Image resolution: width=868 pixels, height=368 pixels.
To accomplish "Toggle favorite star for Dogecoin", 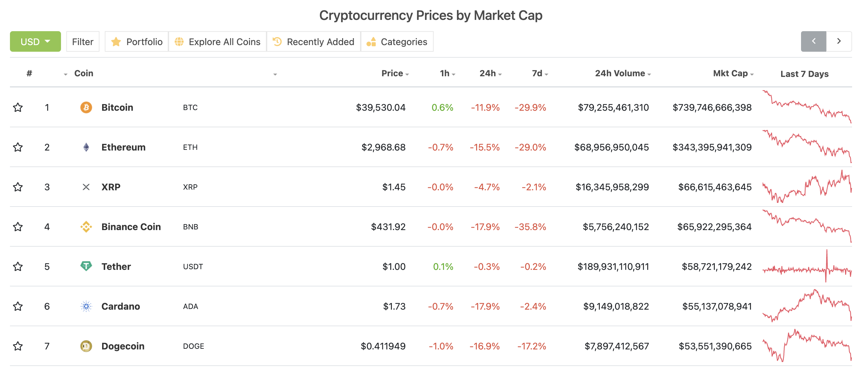I will [x=18, y=346].
